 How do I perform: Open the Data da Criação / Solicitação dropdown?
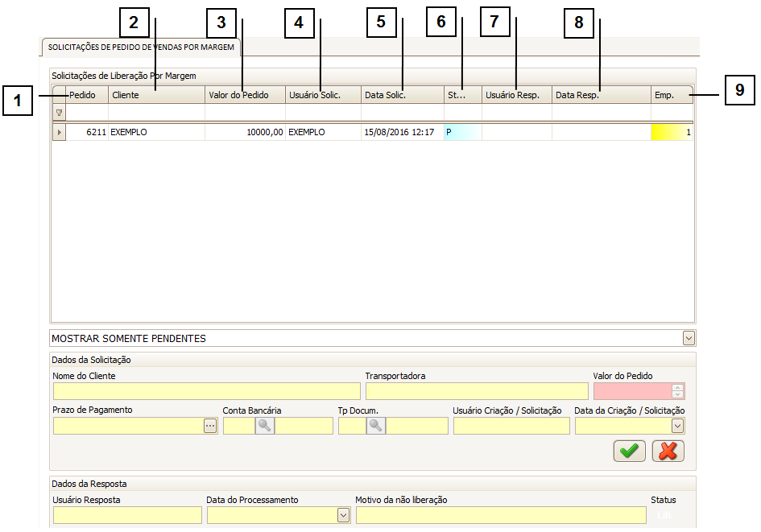677,427
